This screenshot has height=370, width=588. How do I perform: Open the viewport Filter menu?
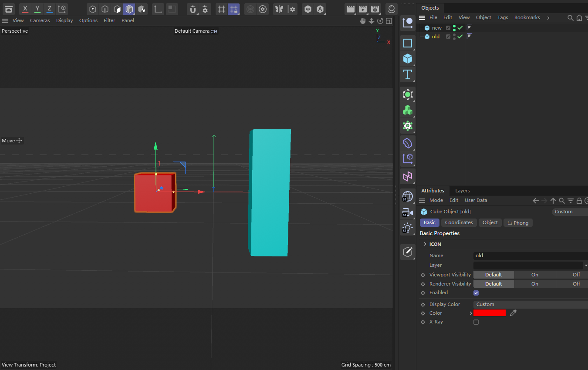[x=109, y=20]
